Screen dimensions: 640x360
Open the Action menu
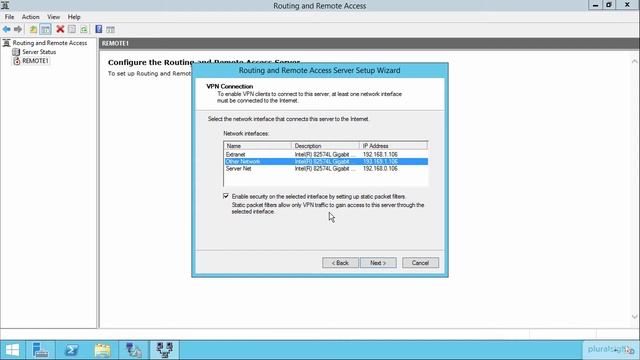[31, 17]
